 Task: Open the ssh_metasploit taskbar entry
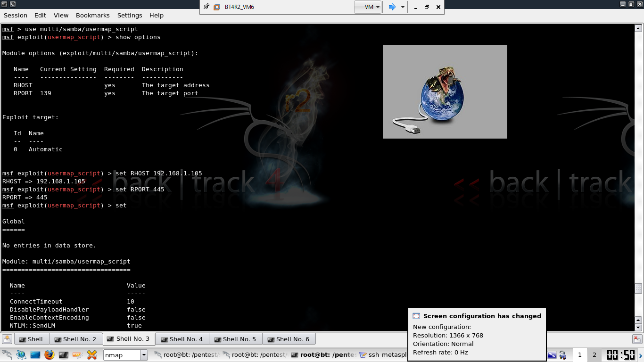tap(383, 355)
